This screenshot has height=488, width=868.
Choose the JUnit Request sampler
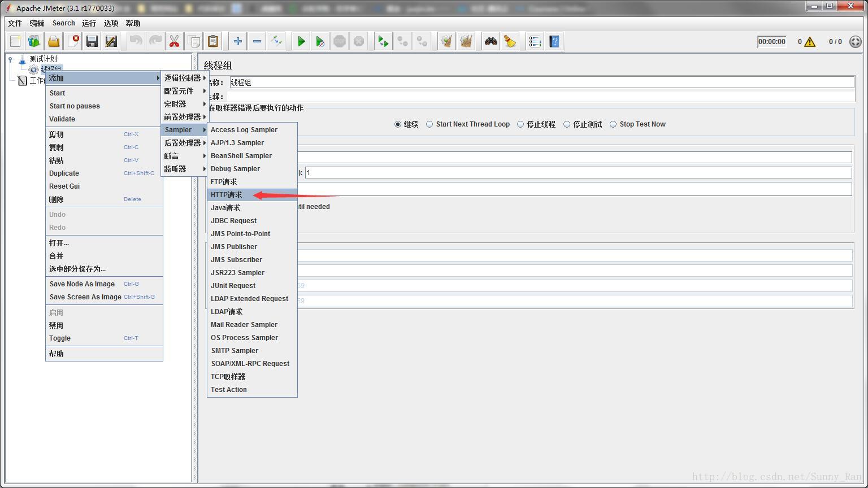tap(252, 286)
